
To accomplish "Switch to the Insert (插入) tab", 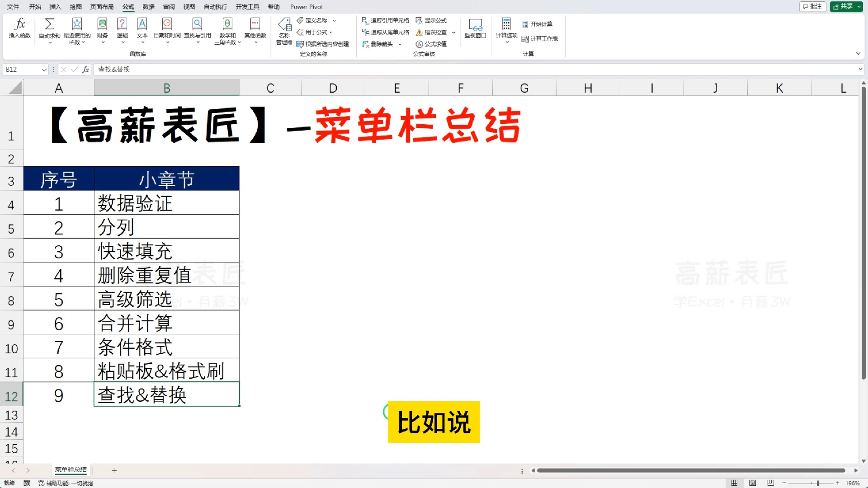I will (x=55, y=7).
